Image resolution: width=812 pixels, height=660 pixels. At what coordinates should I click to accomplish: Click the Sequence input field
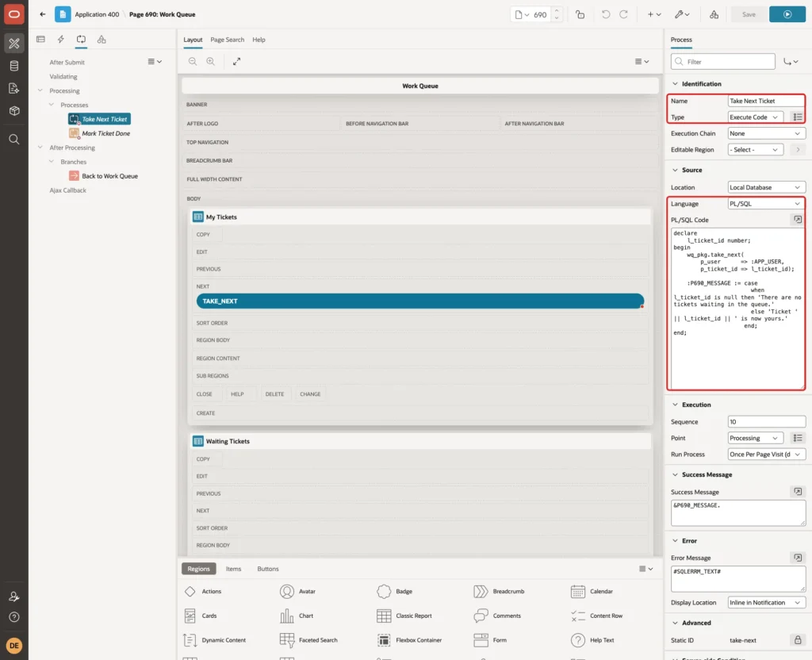click(767, 421)
